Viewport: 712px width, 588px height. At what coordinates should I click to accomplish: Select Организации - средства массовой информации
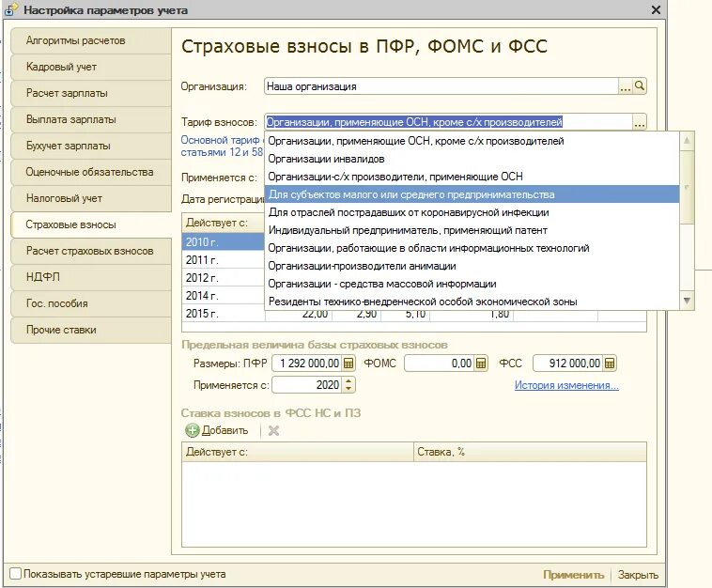[x=472, y=284]
